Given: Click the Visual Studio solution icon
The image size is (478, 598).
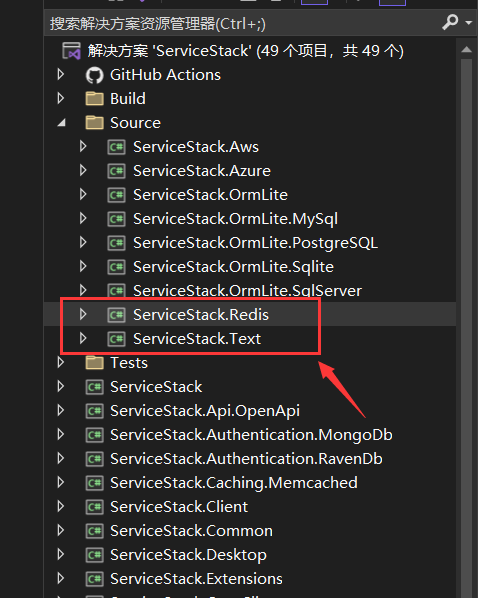Looking at the screenshot, I should (x=71, y=51).
